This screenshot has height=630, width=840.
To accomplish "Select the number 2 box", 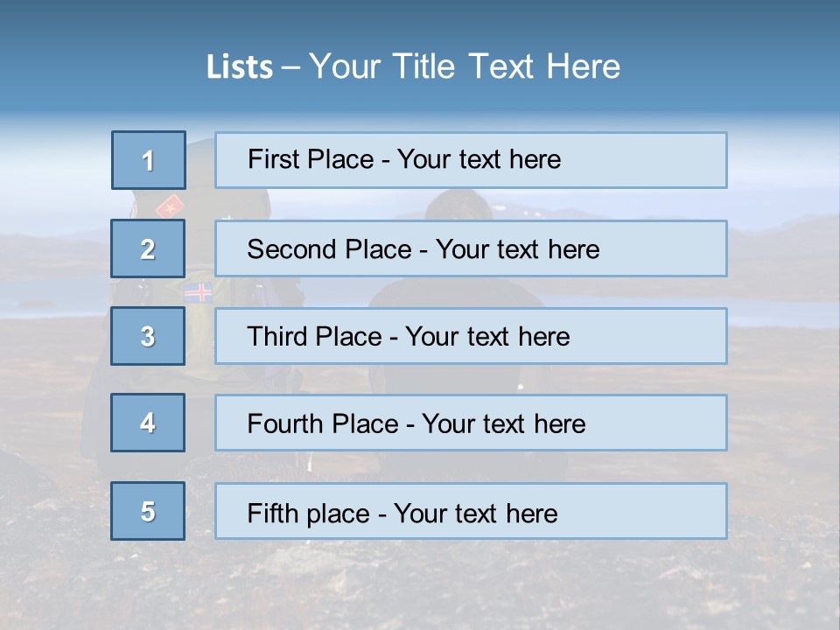I will (148, 248).
